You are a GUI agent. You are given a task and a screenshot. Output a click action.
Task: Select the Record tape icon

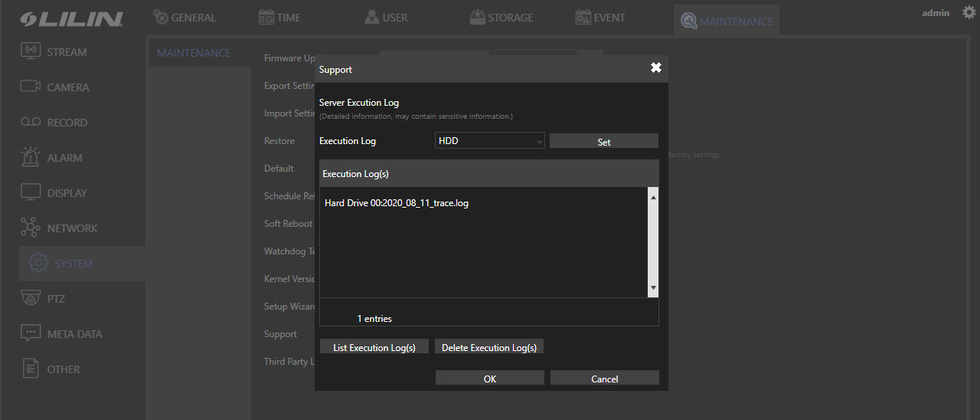(x=31, y=123)
